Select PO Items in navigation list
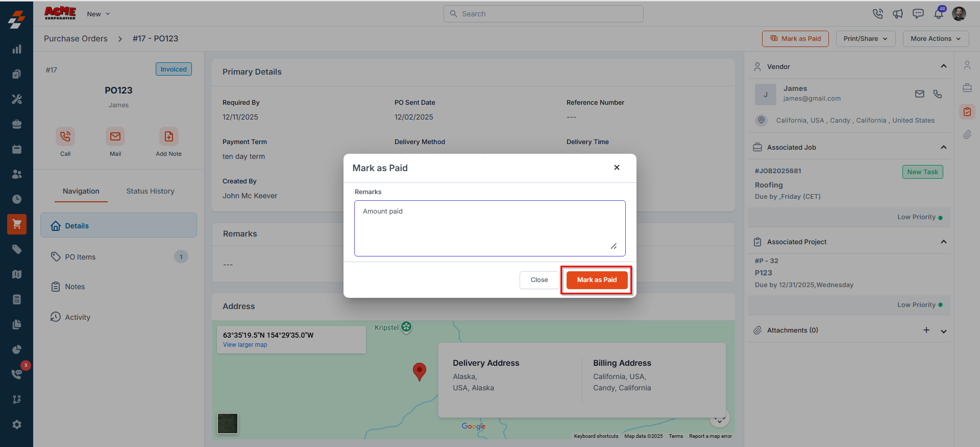Screen dimensions: 980x447 [x=118, y=256]
